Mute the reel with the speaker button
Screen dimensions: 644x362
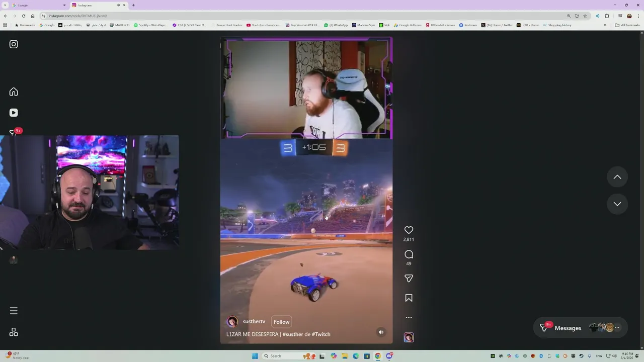[381, 332]
